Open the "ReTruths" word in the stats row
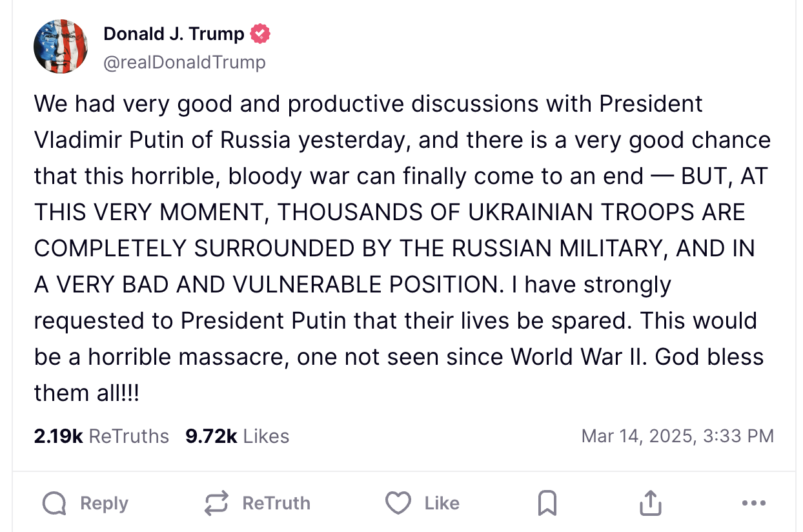The height and width of the screenshot is (532, 803). click(x=128, y=436)
